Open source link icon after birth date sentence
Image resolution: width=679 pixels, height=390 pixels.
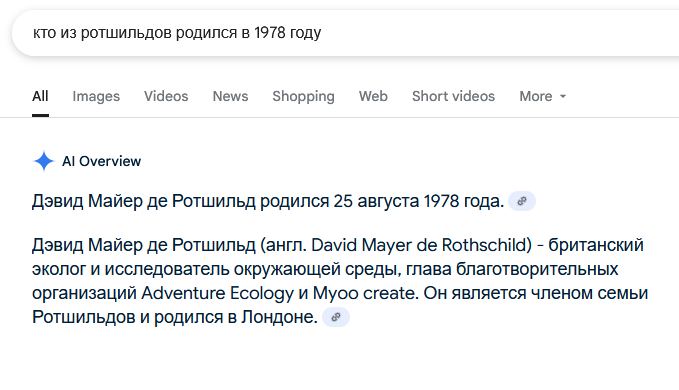coord(522,201)
